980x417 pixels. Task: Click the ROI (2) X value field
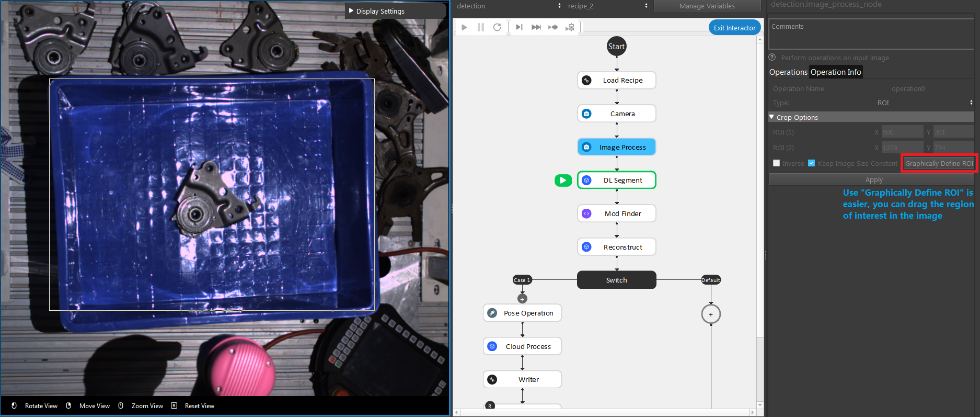coord(902,148)
